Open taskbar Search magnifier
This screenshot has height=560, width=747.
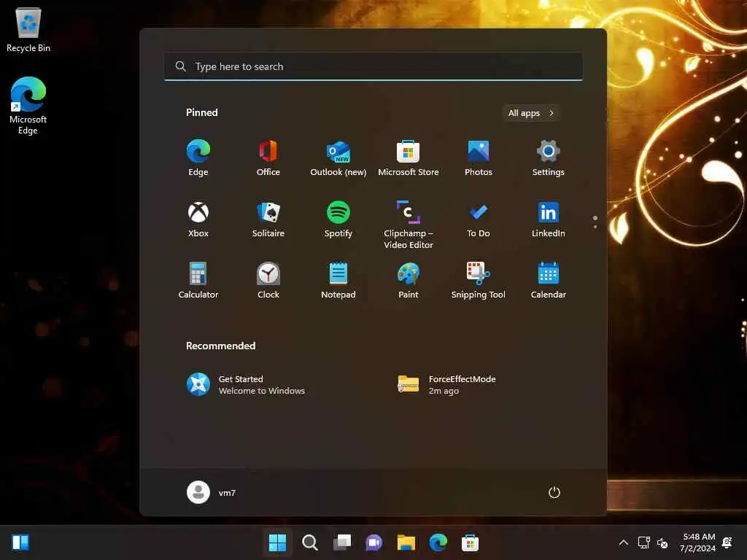click(309, 542)
